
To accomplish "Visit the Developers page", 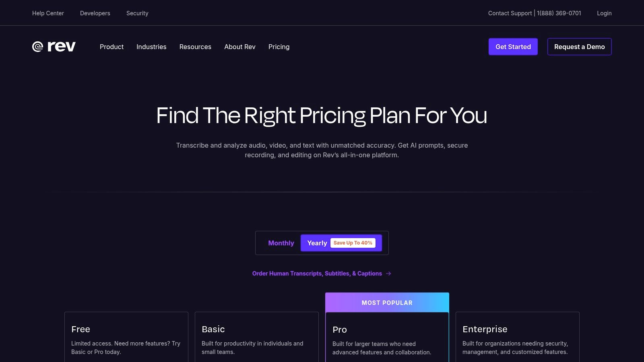I will click(x=95, y=13).
